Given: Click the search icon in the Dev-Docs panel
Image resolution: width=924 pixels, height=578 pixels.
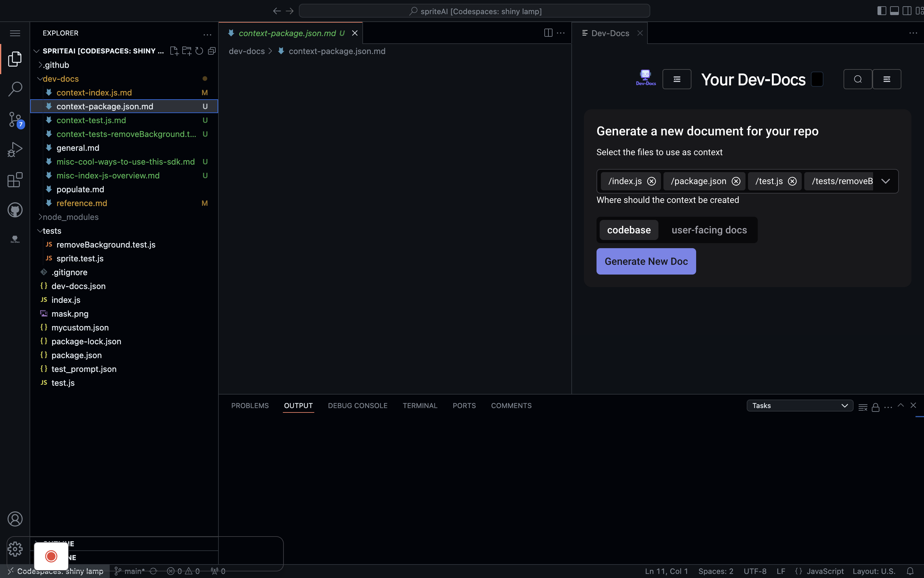Looking at the screenshot, I should (857, 79).
